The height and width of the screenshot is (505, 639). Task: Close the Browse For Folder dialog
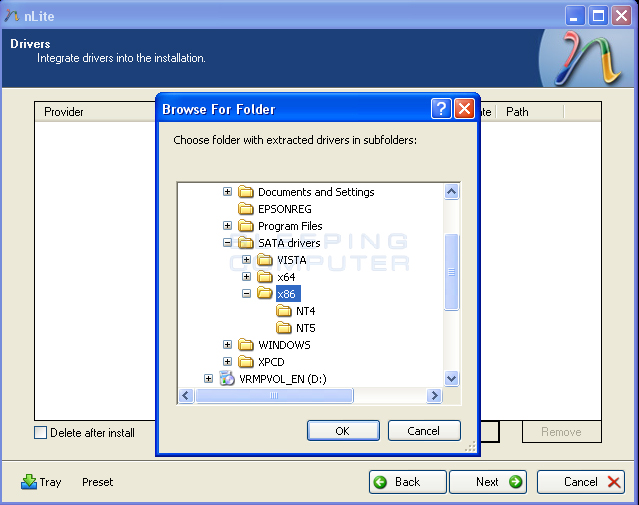pyautogui.click(x=464, y=109)
